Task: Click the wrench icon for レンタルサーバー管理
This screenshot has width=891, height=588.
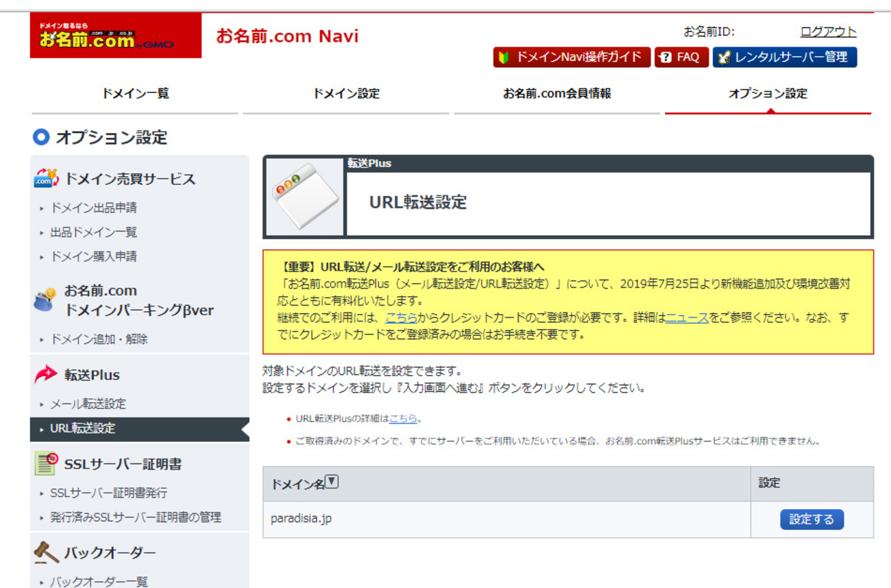Action: (x=724, y=57)
